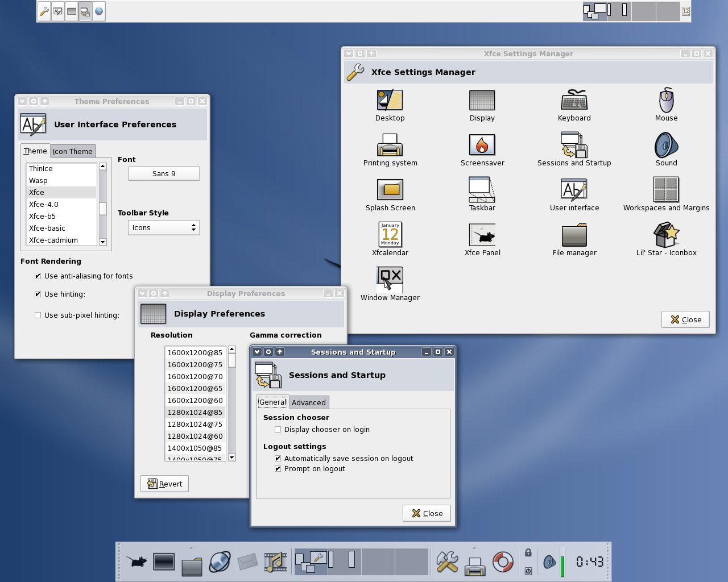Click the globe browser launcher in the top panel
728x582 pixels.
click(98, 11)
